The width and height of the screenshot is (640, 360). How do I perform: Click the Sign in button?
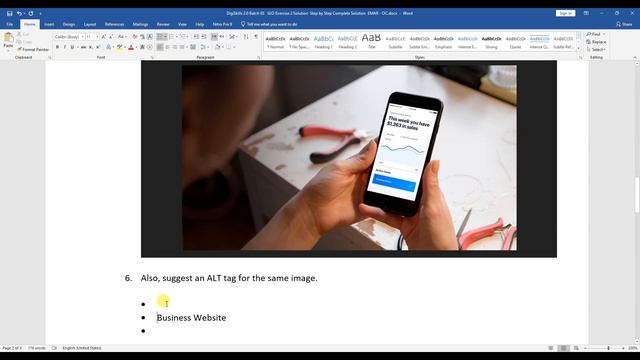[x=565, y=13]
